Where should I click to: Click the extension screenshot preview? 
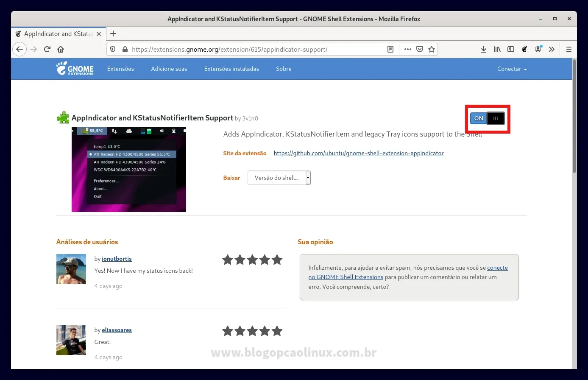tap(129, 170)
